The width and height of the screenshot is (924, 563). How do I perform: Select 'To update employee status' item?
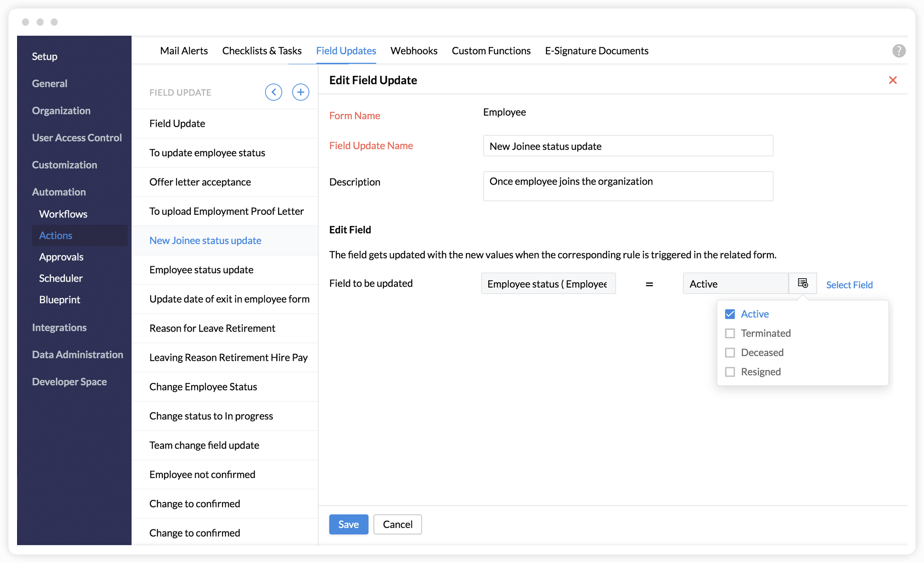tap(225, 153)
